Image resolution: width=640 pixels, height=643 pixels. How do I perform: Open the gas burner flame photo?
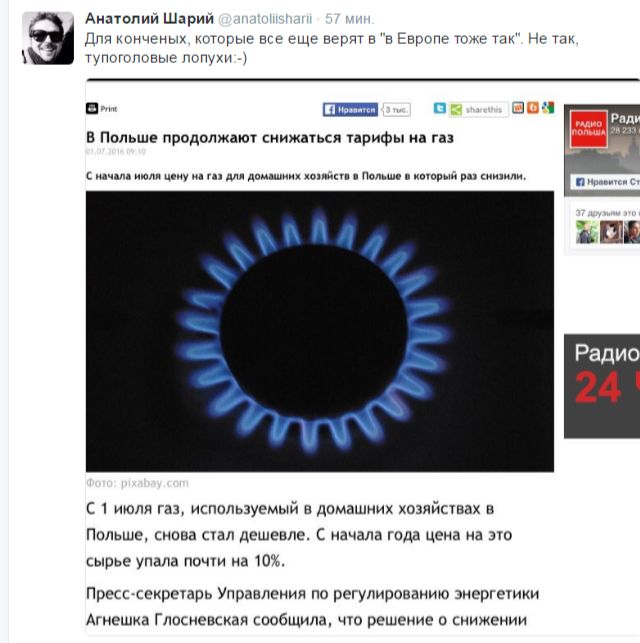pyautogui.click(x=320, y=331)
